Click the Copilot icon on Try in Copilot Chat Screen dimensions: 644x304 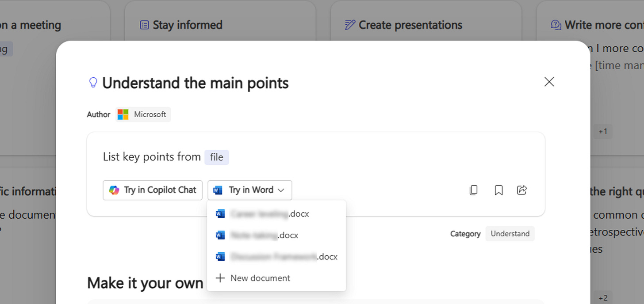click(114, 190)
